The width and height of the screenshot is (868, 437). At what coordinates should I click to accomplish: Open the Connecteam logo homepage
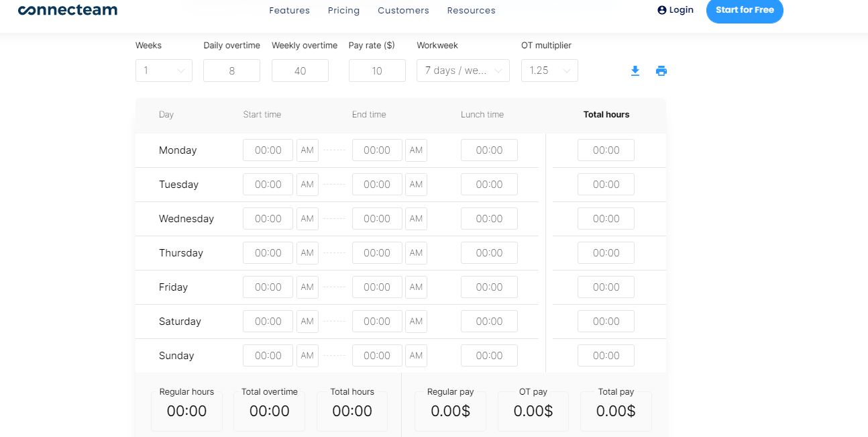click(x=68, y=10)
